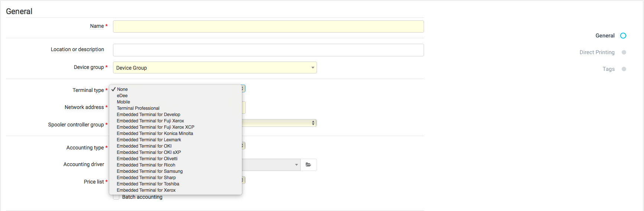644x211 pixels.
Task: Click the folder icon beside Accounting driver
Action: click(x=308, y=165)
